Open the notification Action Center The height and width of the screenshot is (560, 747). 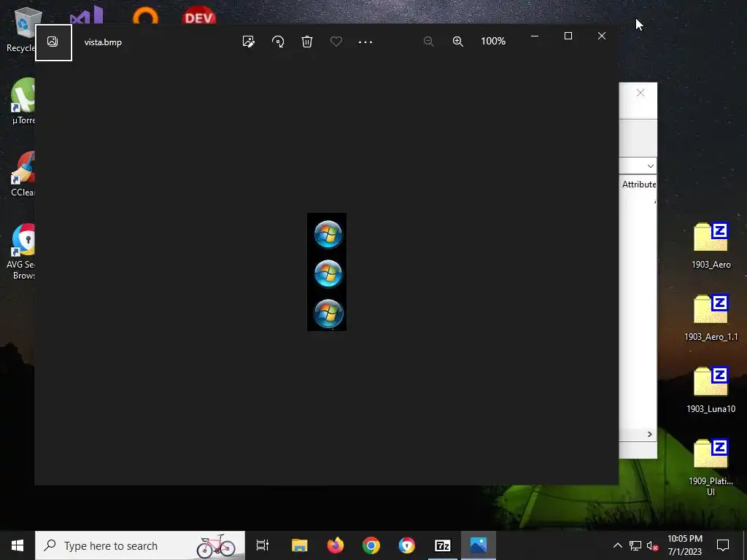(723, 545)
